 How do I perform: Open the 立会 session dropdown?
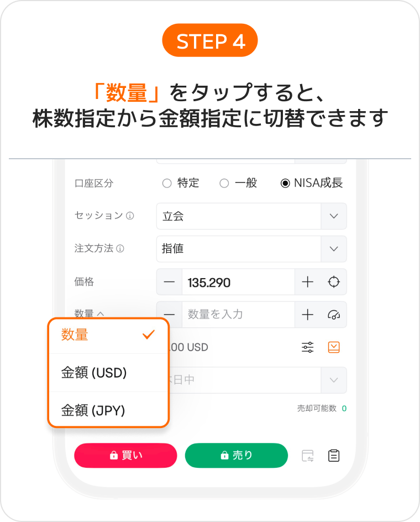tap(251, 216)
